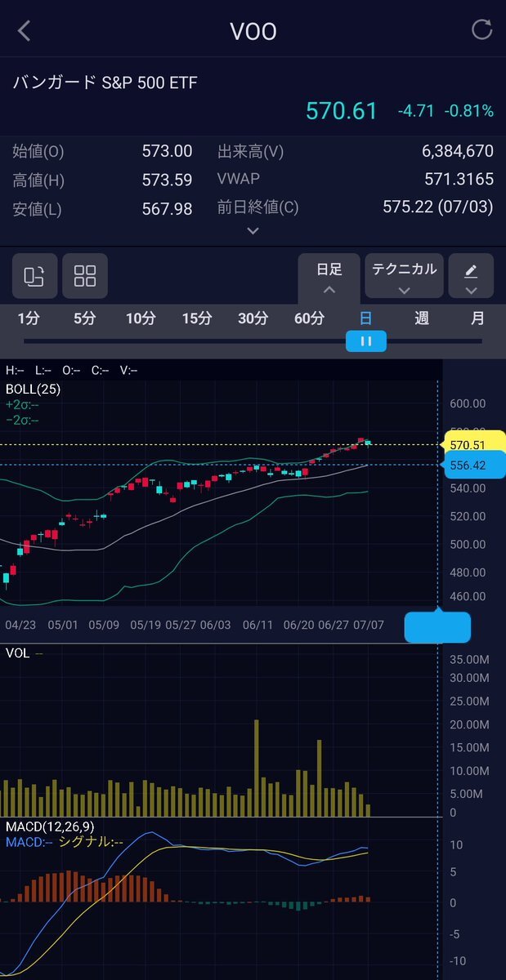Tap the 高値(H) value 573.59
Viewport: 506px width, 980px height.
coord(167,180)
